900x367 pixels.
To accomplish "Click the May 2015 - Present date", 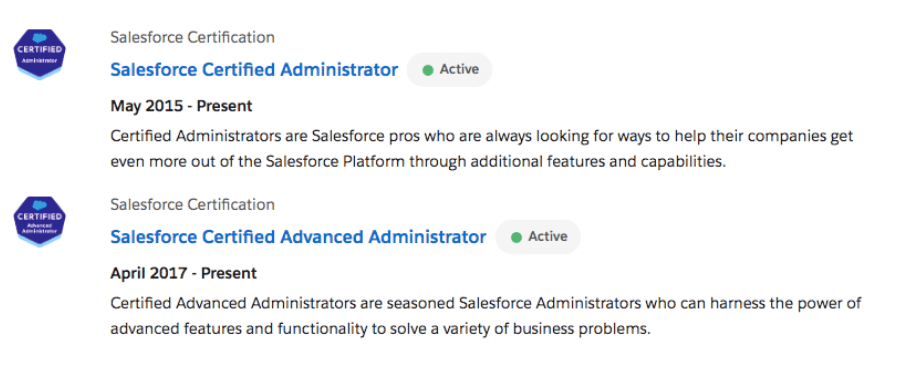I will pyautogui.click(x=181, y=106).
